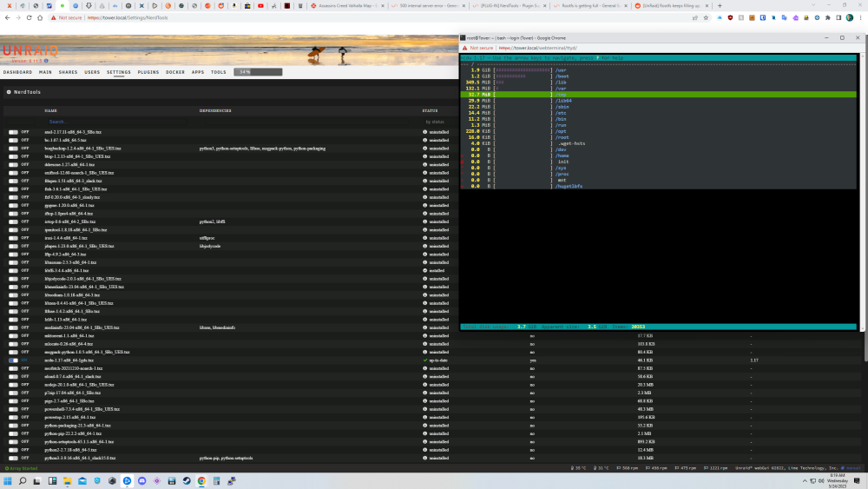
Task: Open the 'by status' filter dropdown
Action: 435,122
